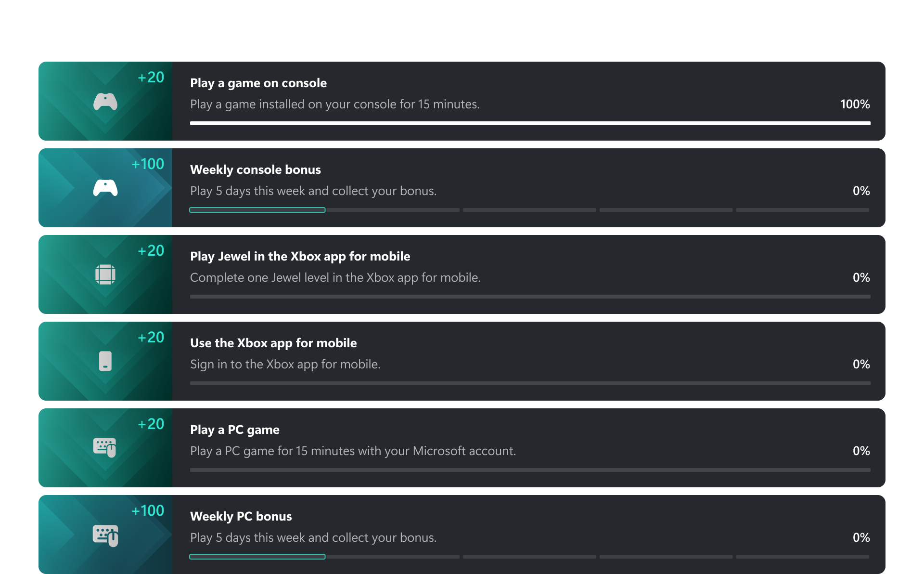
Task: Click the controller icon on Play a game on console
Action: point(105,102)
